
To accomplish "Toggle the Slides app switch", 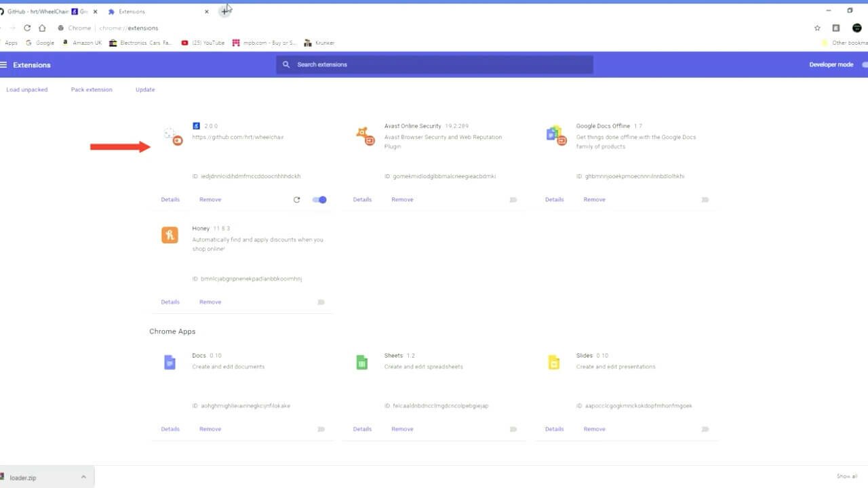I will pyautogui.click(x=705, y=429).
